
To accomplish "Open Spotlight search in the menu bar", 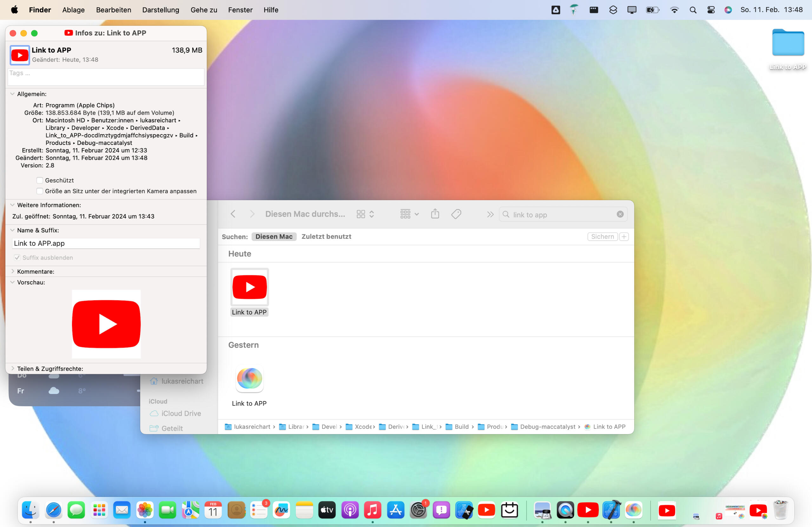I will click(693, 10).
